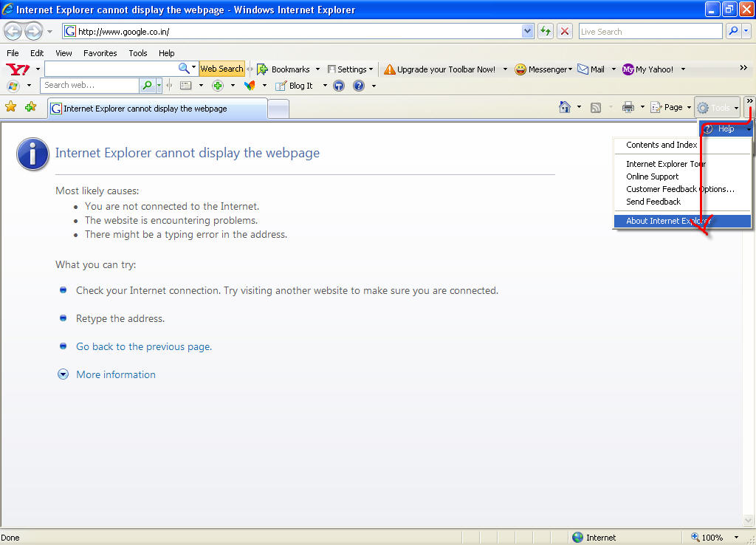Viewport: 756px width, 545px height.
Task: Click Add to Favorites star-plus icon
Action: coord(30,106)
